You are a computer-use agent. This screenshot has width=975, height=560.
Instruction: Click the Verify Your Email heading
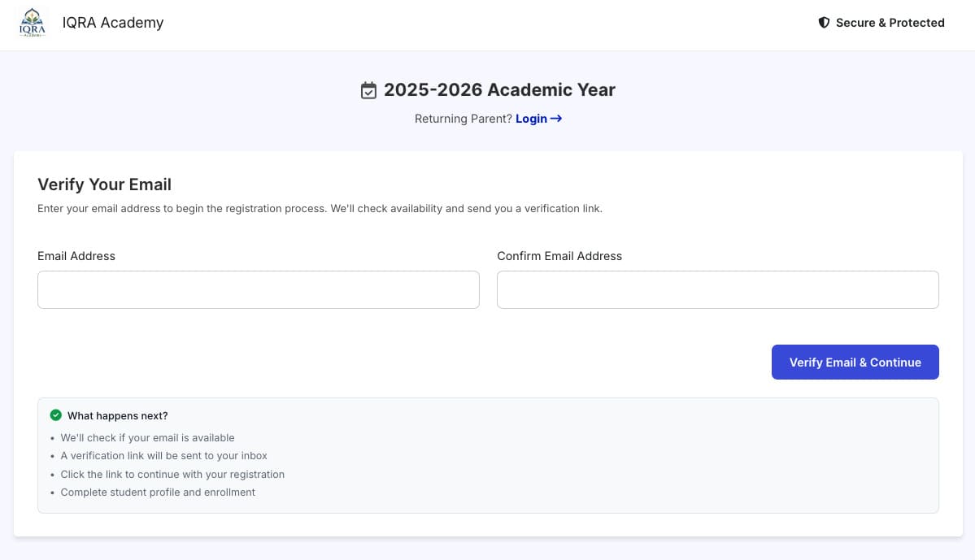point(104,184)
